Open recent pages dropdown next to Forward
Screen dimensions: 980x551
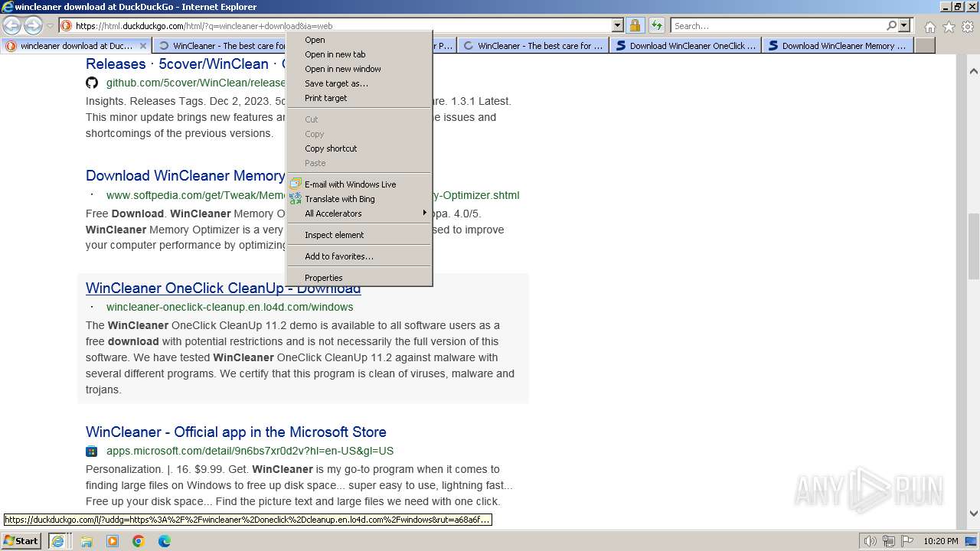50,25
